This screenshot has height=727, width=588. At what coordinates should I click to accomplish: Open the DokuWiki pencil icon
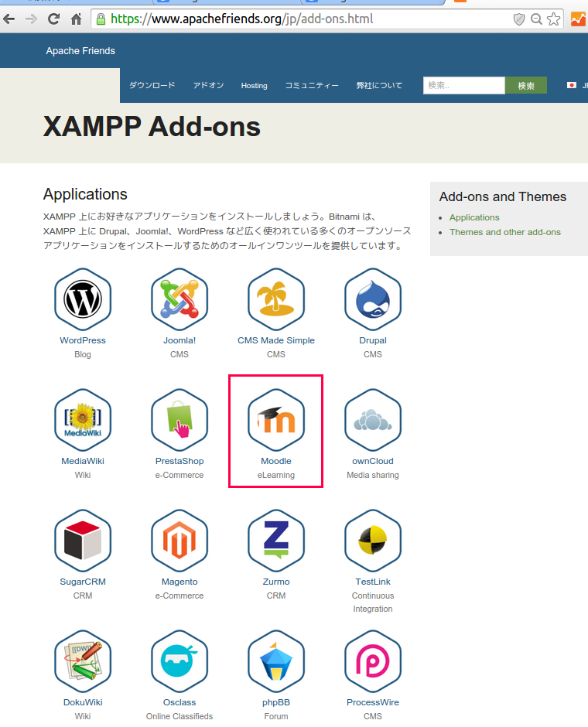coord(83,661)
